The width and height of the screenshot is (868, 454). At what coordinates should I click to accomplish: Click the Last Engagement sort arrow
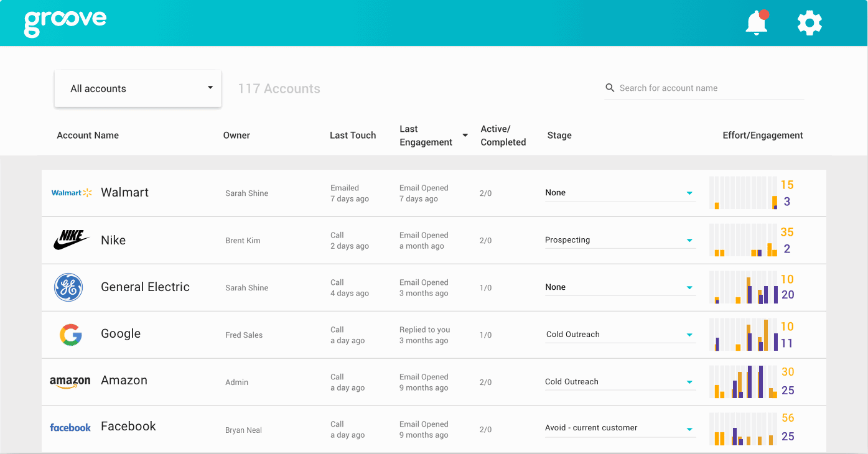pyautogui.click(x=465, y=136)
